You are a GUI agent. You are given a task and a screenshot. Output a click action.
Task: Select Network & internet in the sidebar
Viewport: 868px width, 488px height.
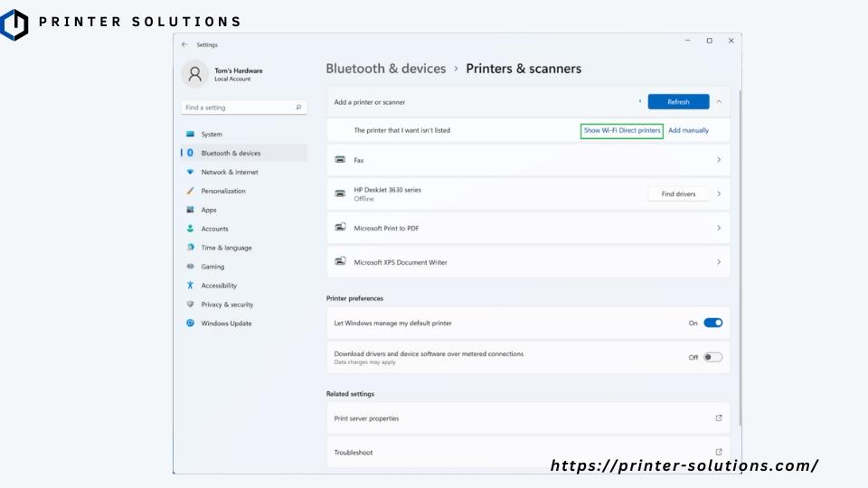244,172
